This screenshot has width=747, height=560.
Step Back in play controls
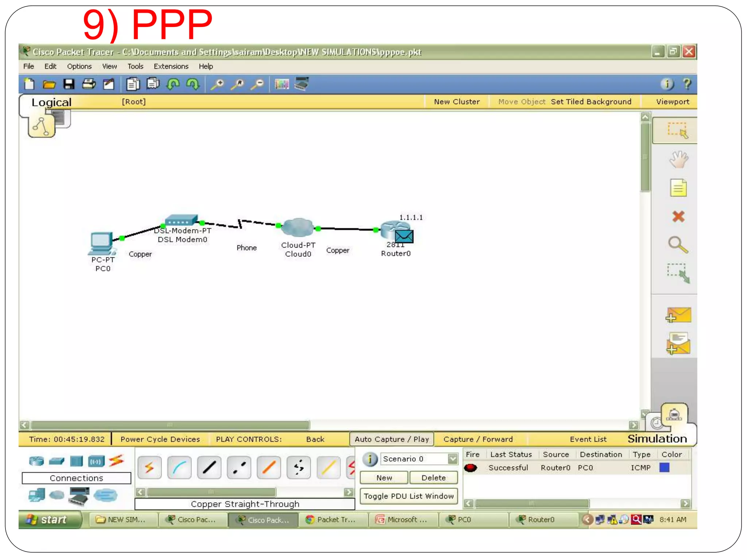tap(315, 439)
